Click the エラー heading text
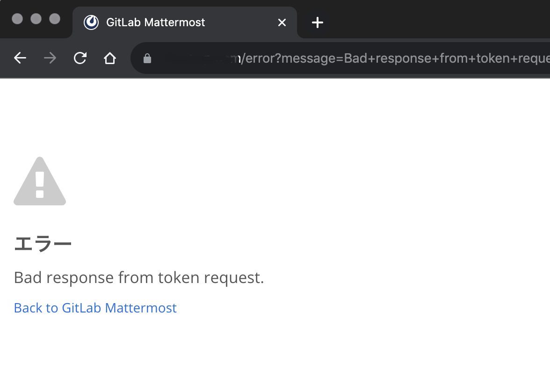 [x=43, y=244]
